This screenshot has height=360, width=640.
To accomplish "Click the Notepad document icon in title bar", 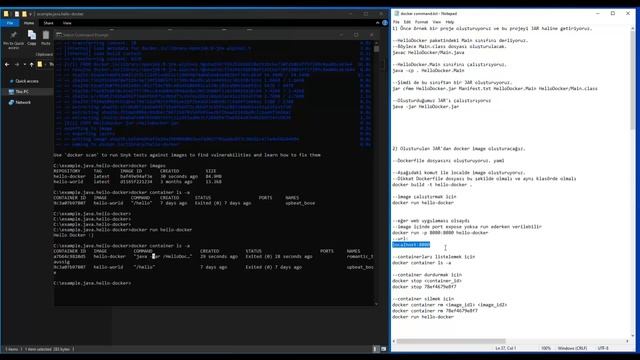I will pos(396,13).
